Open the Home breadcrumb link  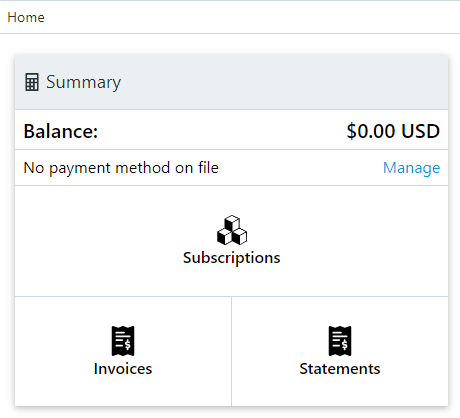[x=26, y=17]
